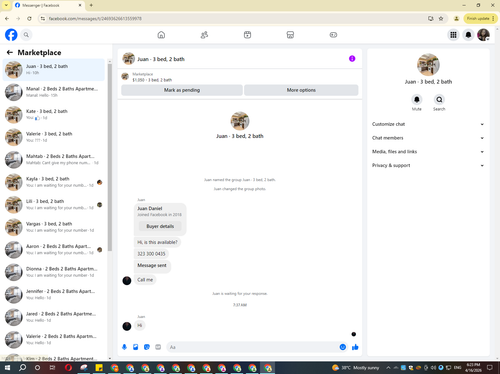Open the purple conversation info icon
Viewport: 500px width, 374px height.
[352, 59]
